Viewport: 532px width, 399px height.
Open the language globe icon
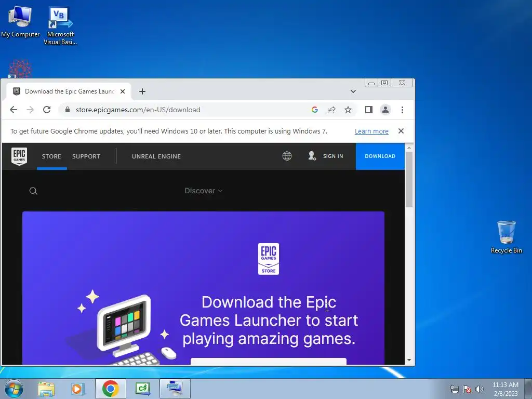(287, 156)
